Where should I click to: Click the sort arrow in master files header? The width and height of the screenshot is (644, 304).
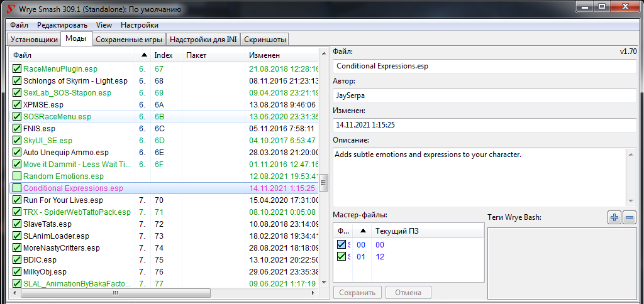(x=362, y=231)
